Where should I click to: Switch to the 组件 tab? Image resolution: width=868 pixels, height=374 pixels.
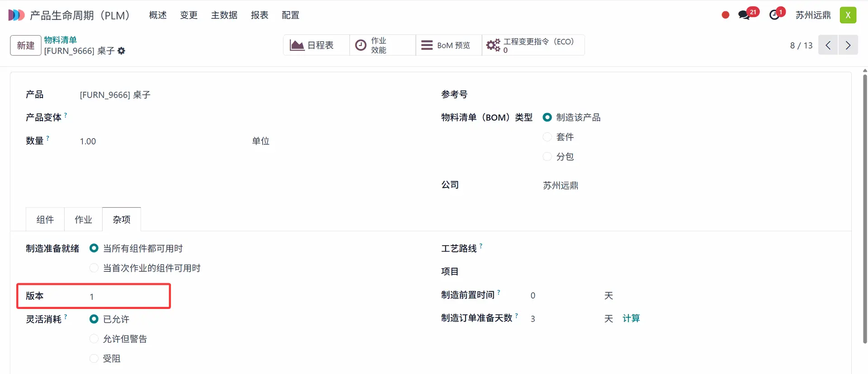(45, 220)
